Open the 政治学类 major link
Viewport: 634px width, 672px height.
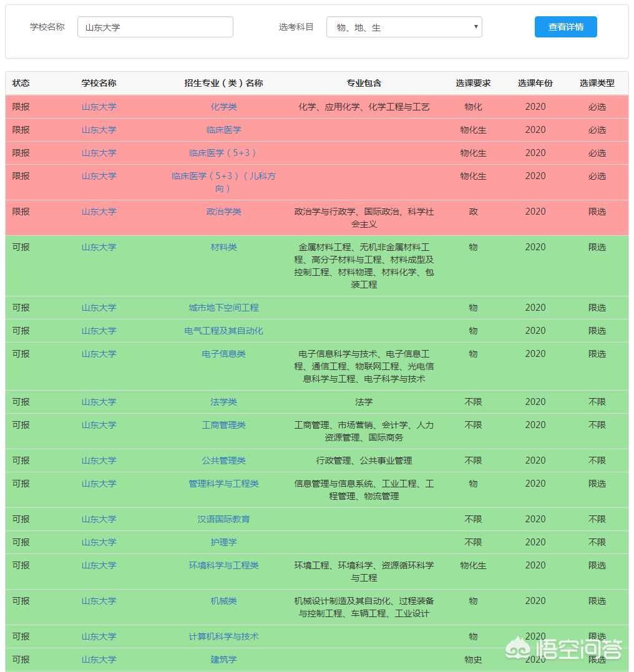click(x=223, y=212)
